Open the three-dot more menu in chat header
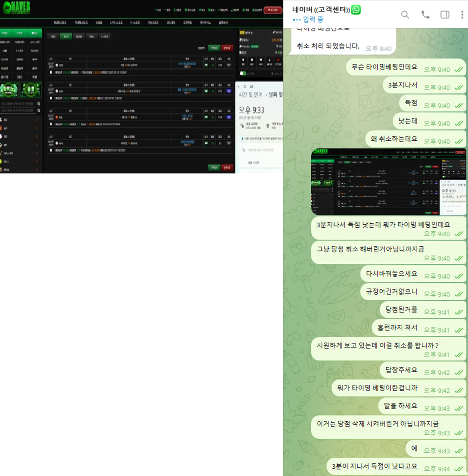The image size is (468, 476). [x=462, y=15]
